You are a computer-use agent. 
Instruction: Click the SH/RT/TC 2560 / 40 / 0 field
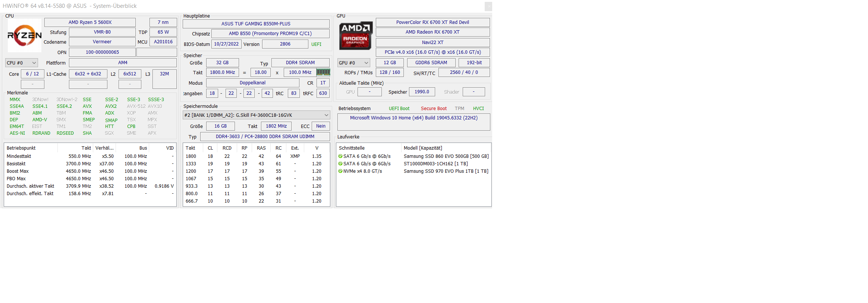click(464, 72)
